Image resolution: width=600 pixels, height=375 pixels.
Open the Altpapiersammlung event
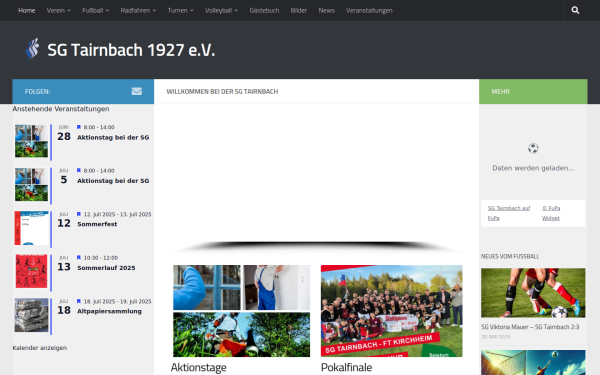click(x=109, y=311)
